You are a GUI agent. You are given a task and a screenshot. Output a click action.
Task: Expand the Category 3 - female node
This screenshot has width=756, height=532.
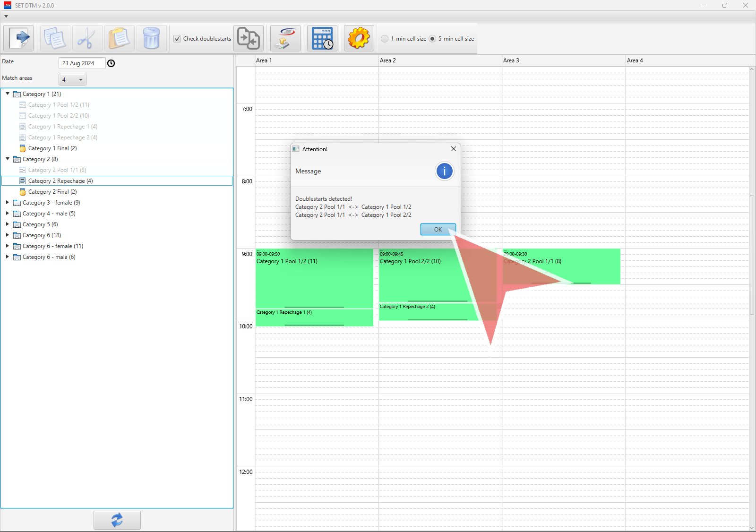pos(8,203)
